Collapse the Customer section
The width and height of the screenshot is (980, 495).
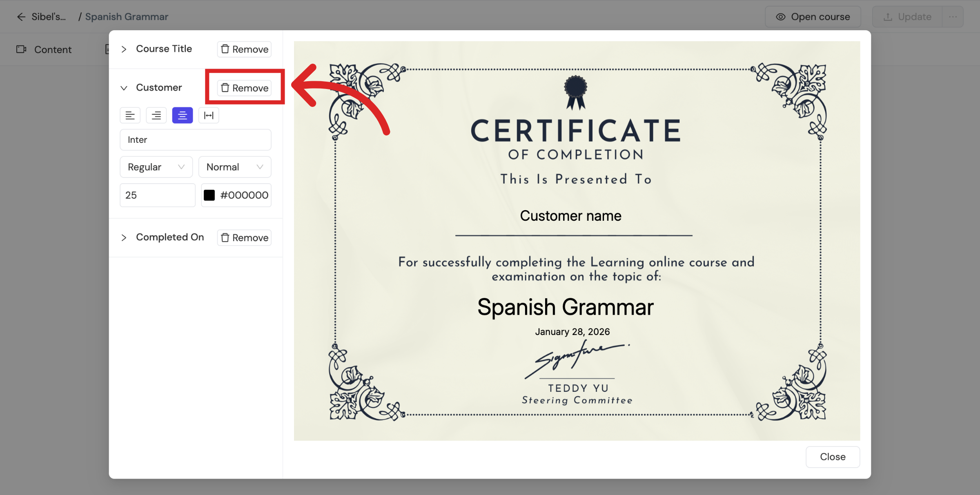click(124, 88)
